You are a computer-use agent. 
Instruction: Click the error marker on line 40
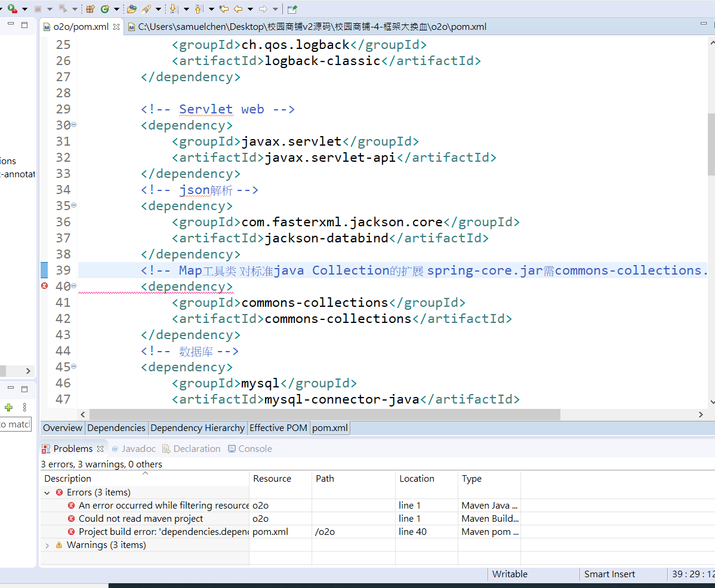pos(44,287)
